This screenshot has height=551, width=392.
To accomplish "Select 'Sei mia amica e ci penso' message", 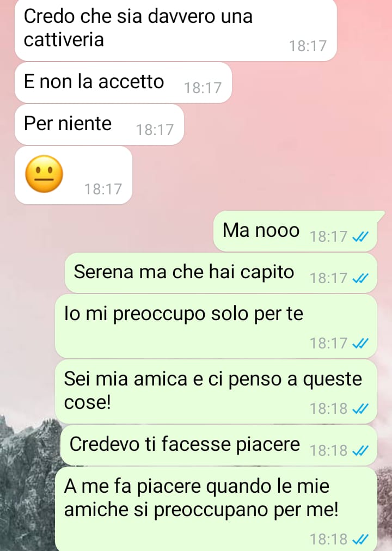I will tap(216, 391).
